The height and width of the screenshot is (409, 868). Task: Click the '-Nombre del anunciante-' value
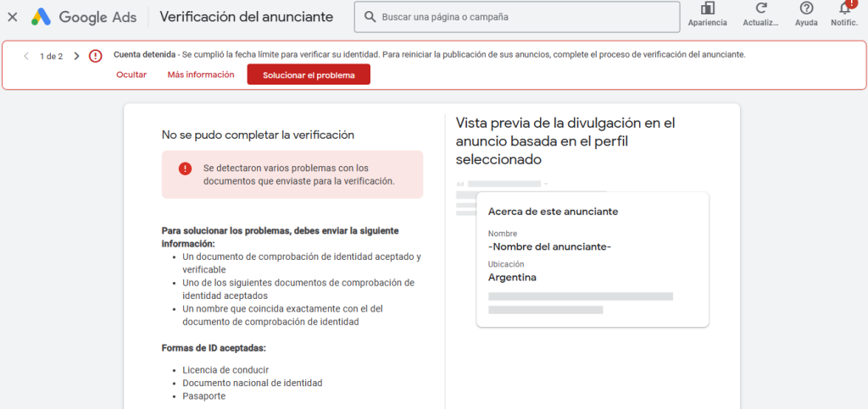click(x=549, y=246)
